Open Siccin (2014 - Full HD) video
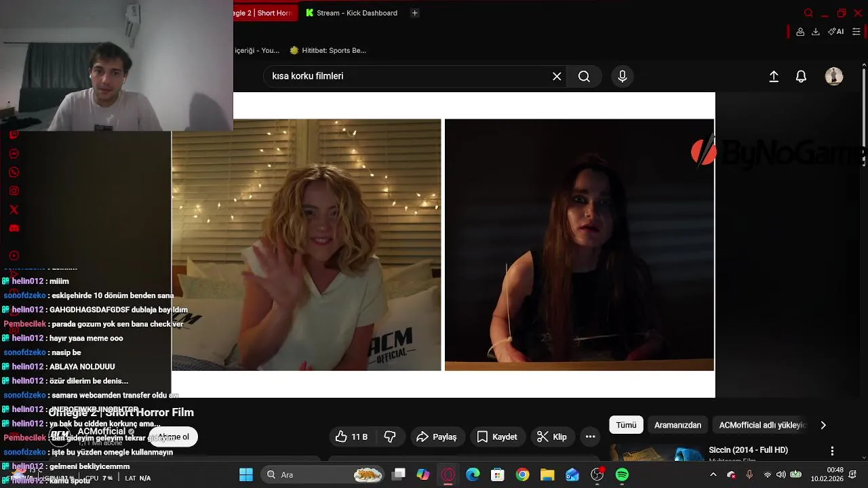Image resolution: width=868 pixels, height=488 pixels. [748, 450]
